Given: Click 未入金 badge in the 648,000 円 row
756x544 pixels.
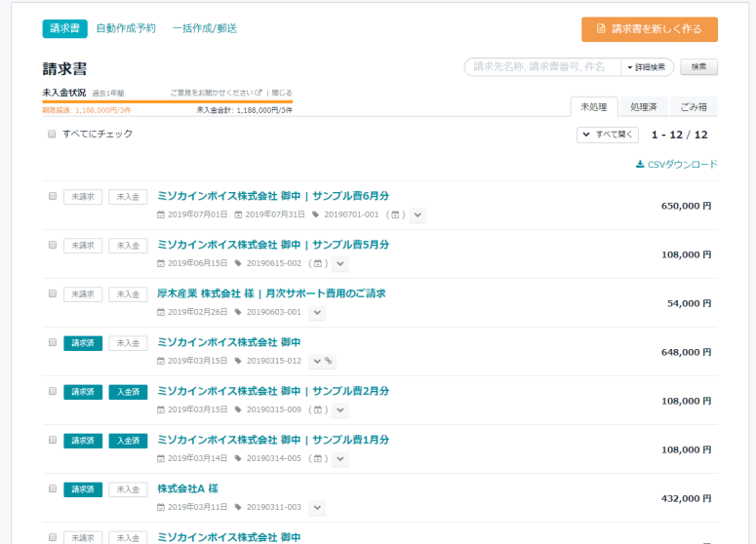Looking at the screenshot, I should [x=128, y=343].
